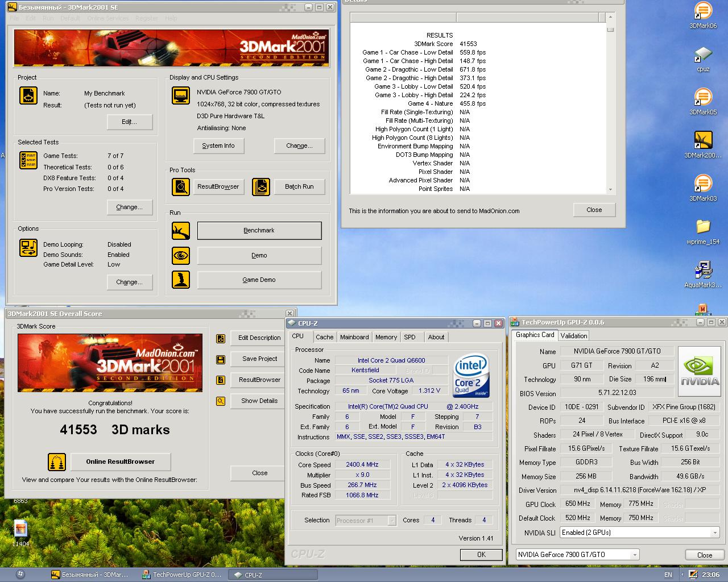Click Close button in Details window
Screen dimensions: 728x582
[594, 210]
